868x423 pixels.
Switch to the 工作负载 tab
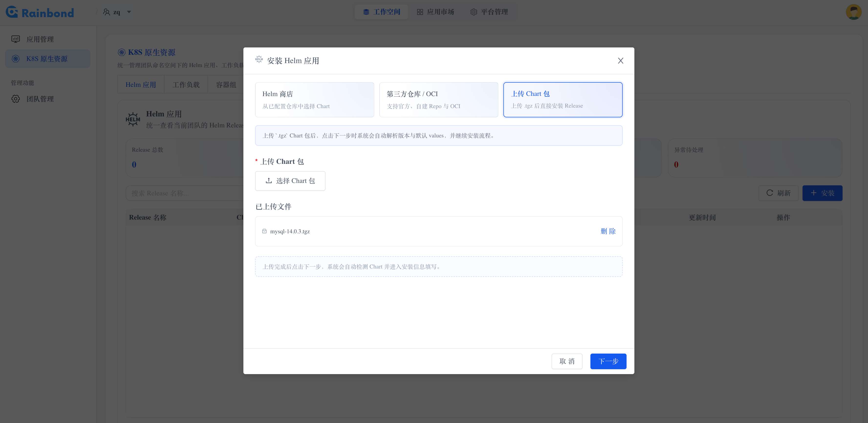pyautogui.click(x=186, y=84)
